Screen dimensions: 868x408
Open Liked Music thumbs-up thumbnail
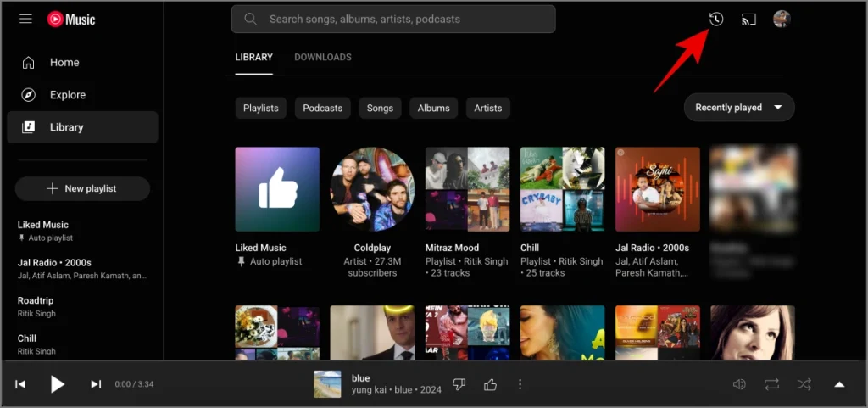(277, 189)
